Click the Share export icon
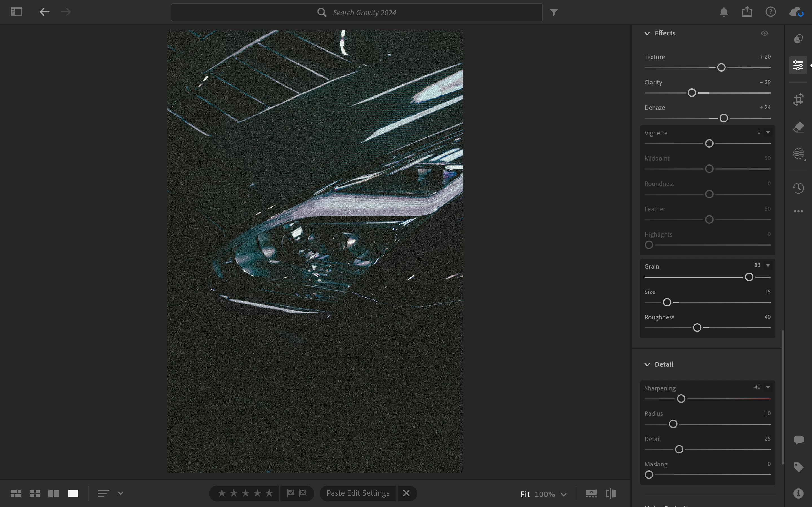 [747, 12]
